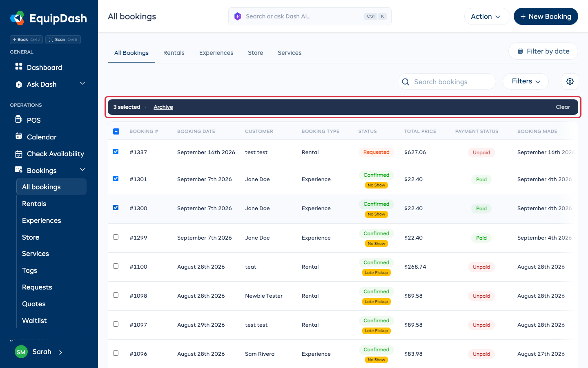This screenshot has width=588, height=368.
Task: Open the Filter by date picker
Action: [x=543, y=51]
